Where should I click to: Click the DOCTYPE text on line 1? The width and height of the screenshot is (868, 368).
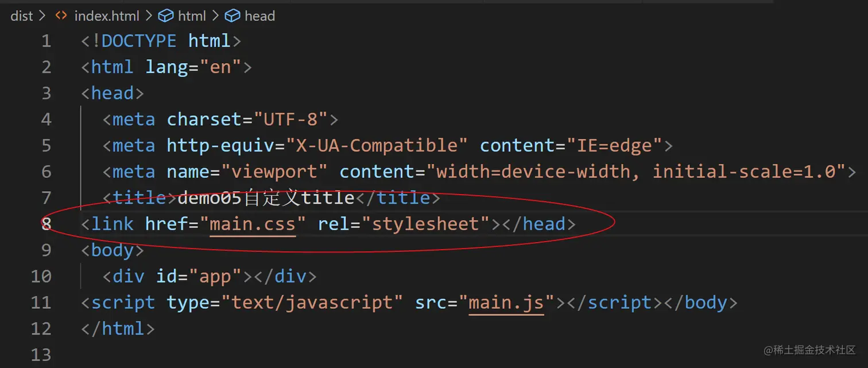pos(139,41)
